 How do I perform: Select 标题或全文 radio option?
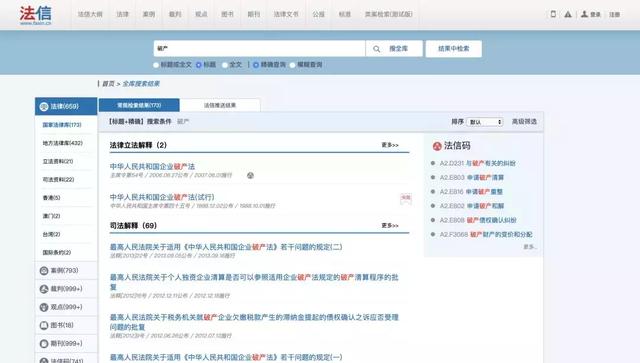point(156,65)
